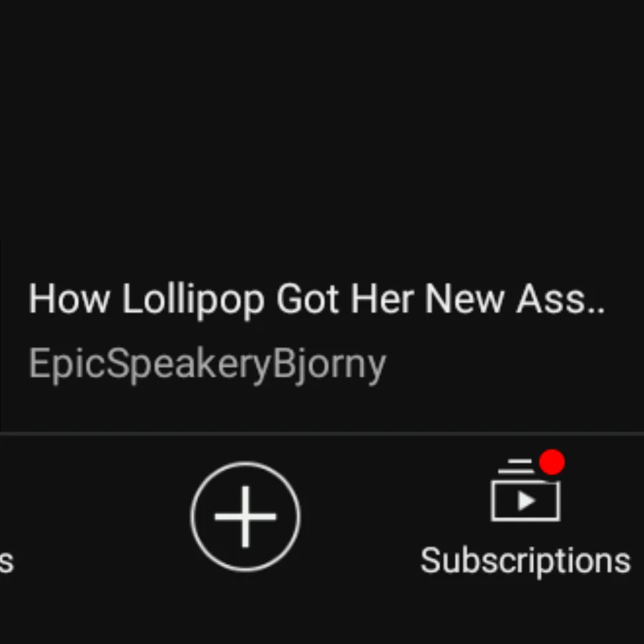Click the plus sign inside the circle

[245, 516]
